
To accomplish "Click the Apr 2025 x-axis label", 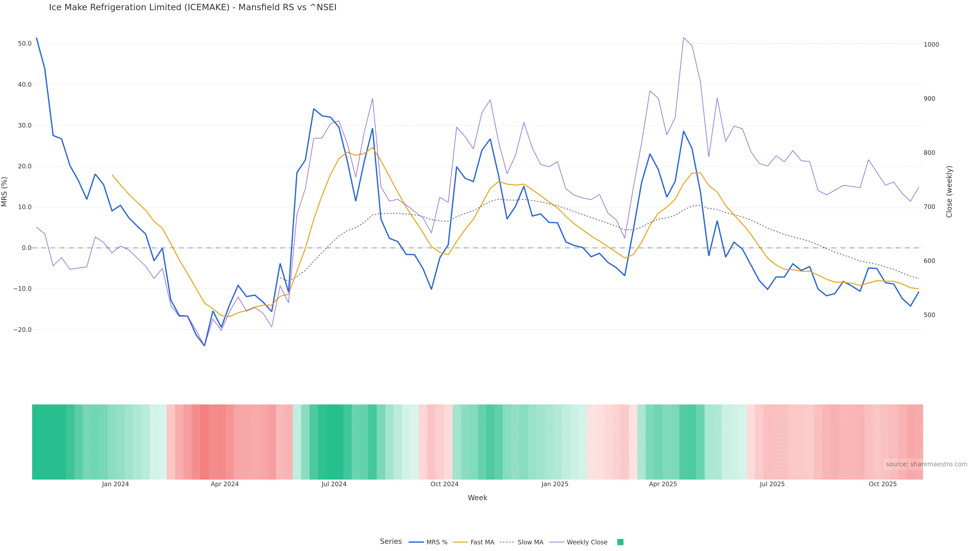I will (x=663, y=484).
